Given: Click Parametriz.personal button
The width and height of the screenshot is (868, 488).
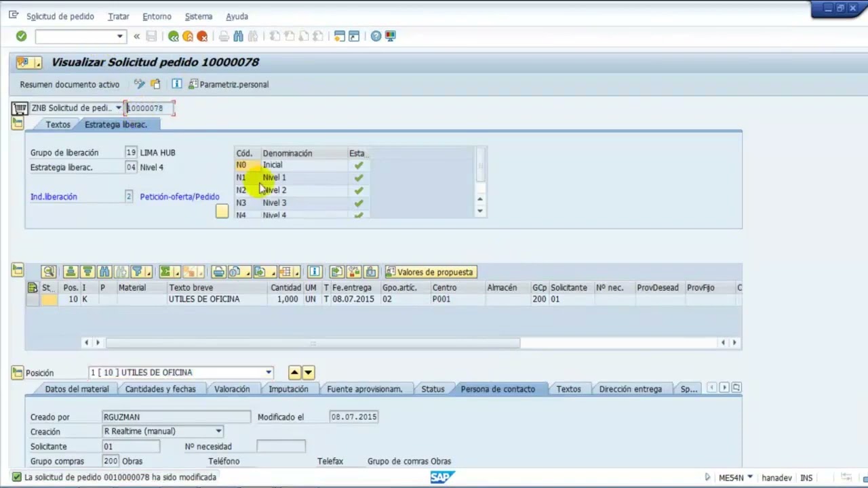Looking at the screenshot, I should 229,85.
